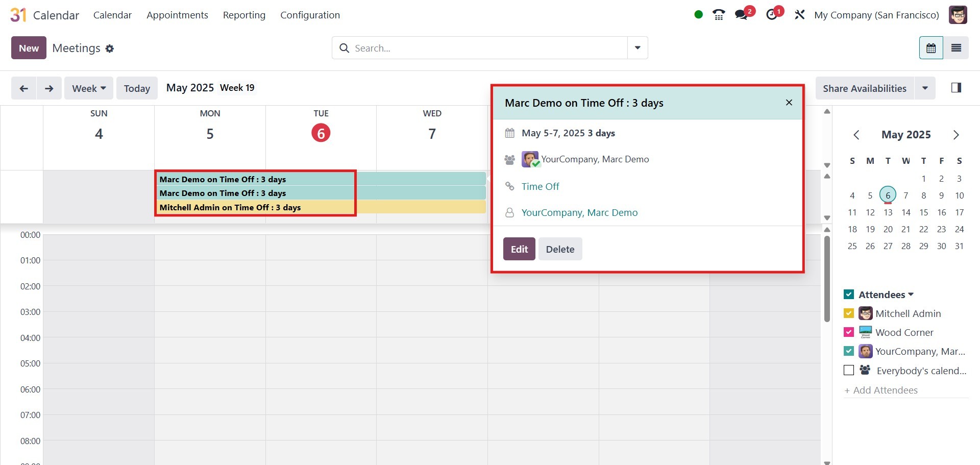This screenshot has height=465, width=980.
Task: Open the Configuration menu
Action: [x=310, y=15]
